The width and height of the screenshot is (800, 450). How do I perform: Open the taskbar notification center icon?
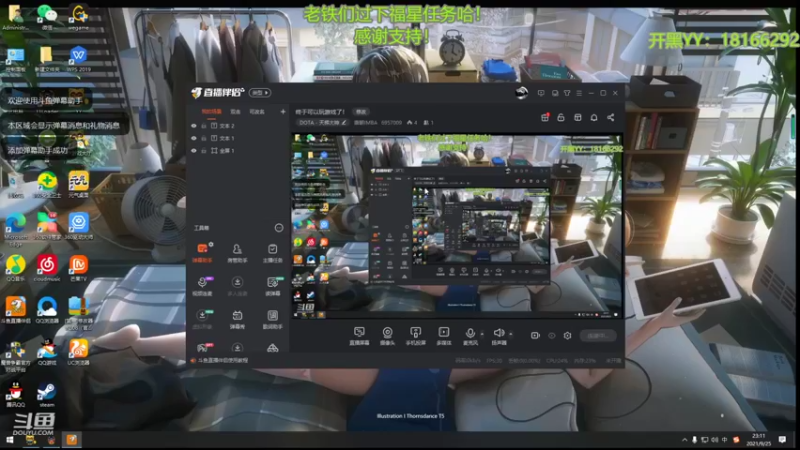pyautogui.click(x=782, y=440)
